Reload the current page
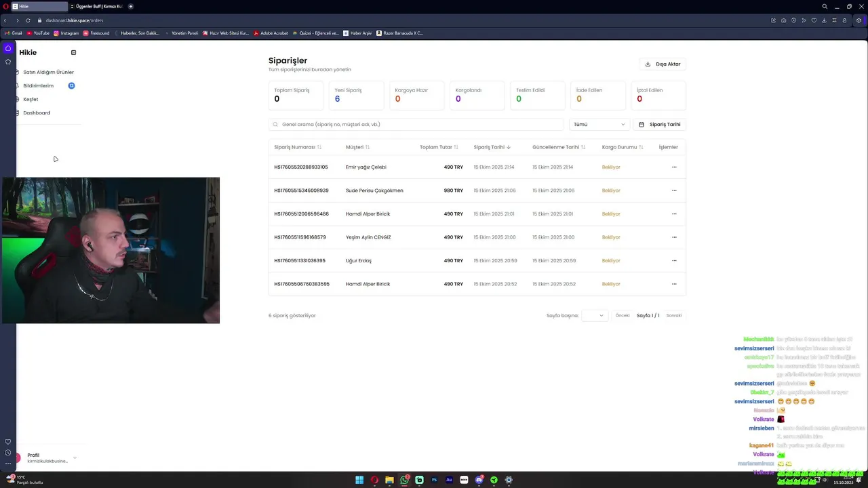The height and width of the screenshot is (488, 868). [28, 20]
